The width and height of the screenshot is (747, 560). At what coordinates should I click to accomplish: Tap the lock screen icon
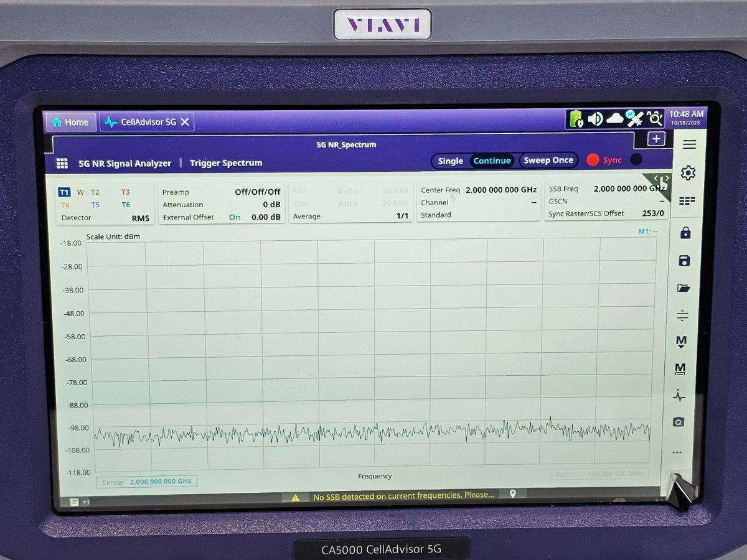(x=685, y=233)
